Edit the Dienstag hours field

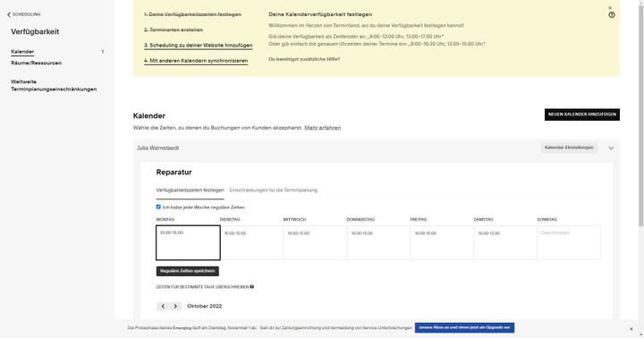point(251,242)
